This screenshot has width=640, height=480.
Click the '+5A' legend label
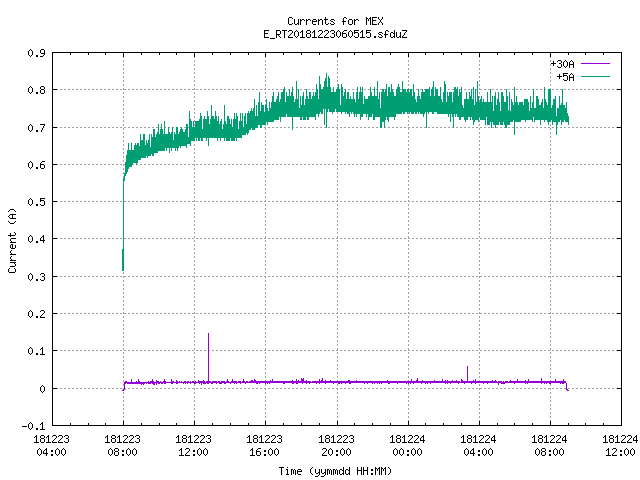tap(565, 77)
